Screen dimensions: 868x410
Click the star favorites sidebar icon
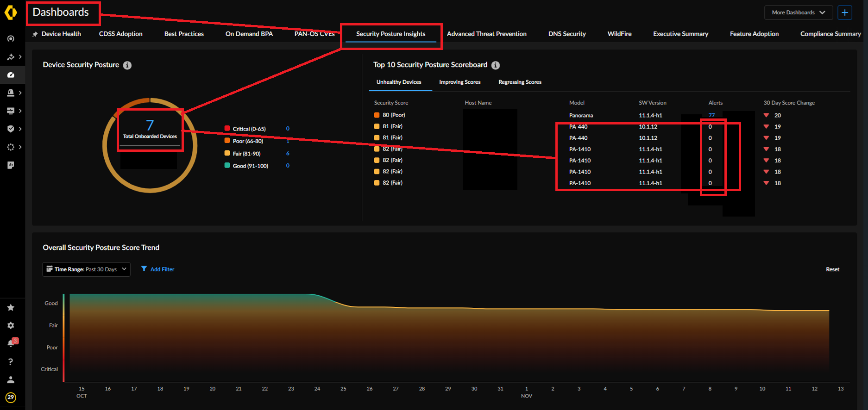click(11, 308)
